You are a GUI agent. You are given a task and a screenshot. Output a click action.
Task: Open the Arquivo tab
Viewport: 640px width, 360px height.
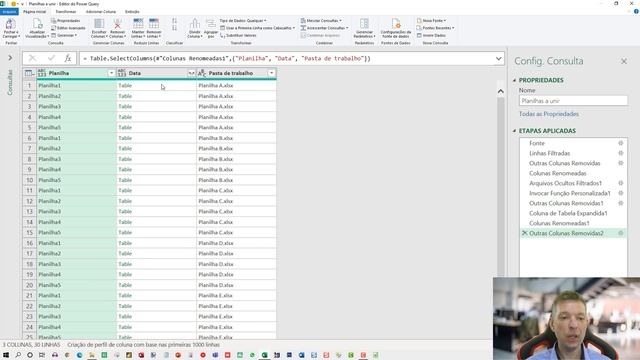9,12
